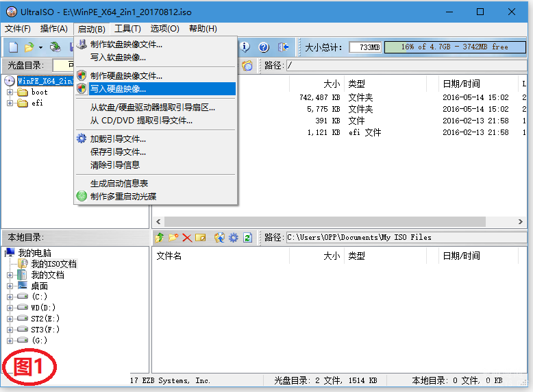This screenshot has height=392, width=533.
Task: Click the Help question mark icon
Action: [x=264, y=47]
